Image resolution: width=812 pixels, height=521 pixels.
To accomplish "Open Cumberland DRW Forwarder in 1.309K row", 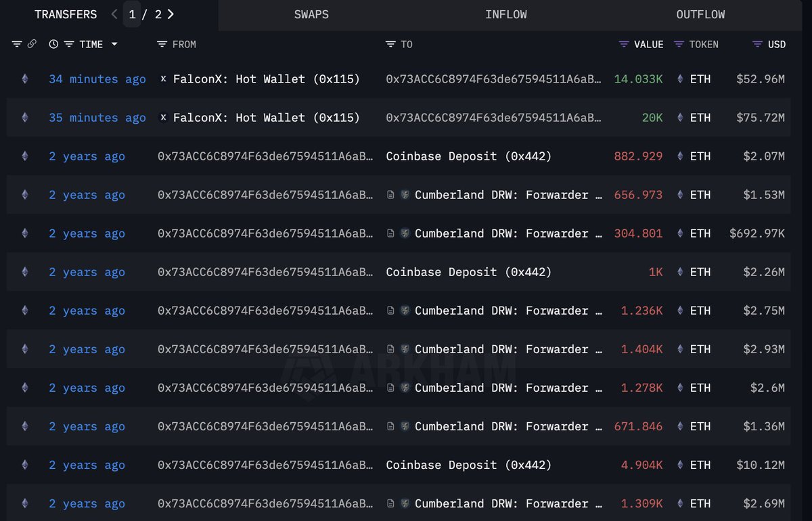I will 508,503.
